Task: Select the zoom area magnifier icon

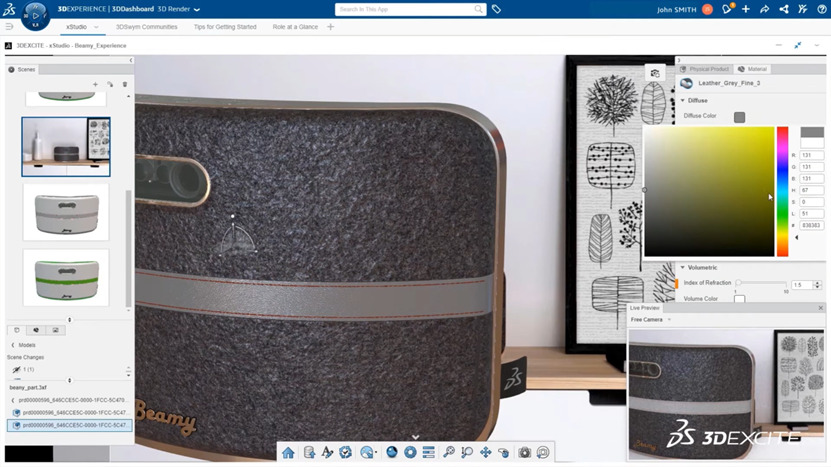Action: tap(467, 452)
